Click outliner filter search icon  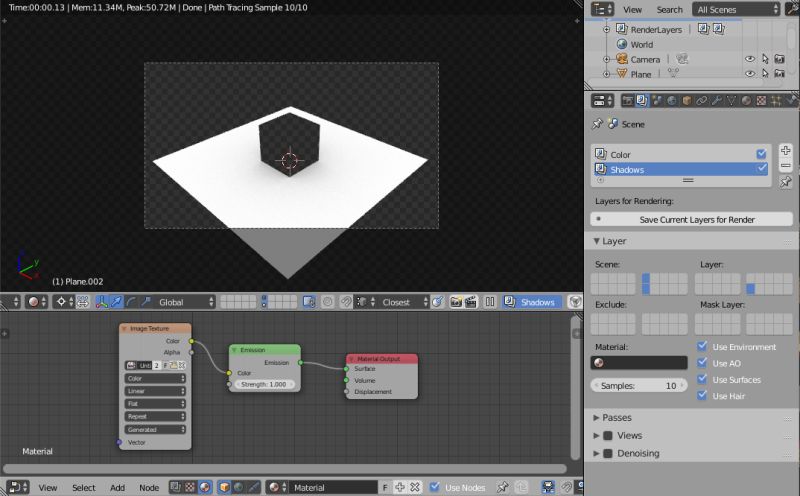pyautogui.click(x=793, y=9)
